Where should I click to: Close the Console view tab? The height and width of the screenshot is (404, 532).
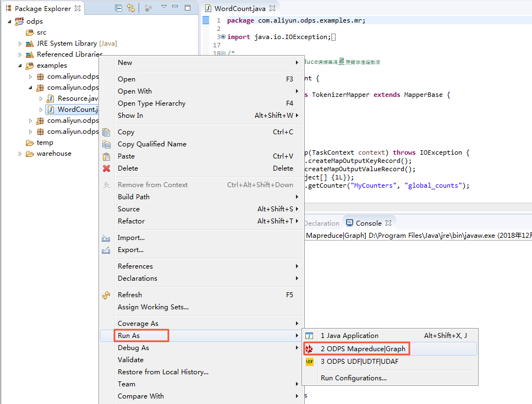point(388,223)
